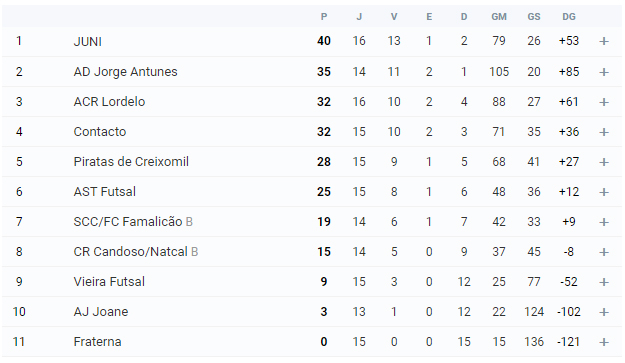The image size is (625, 363).
Task: Open ACR Lordelo team link
Action: [x=109, y=102]
